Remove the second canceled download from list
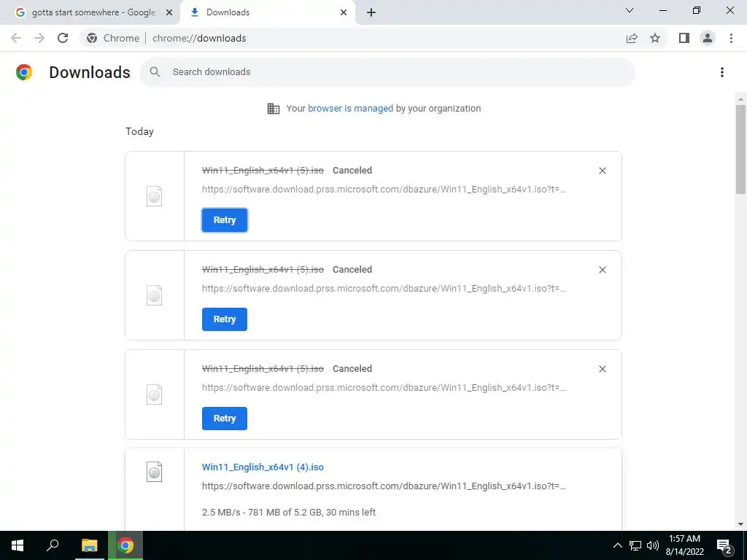 tap(602, 270)
